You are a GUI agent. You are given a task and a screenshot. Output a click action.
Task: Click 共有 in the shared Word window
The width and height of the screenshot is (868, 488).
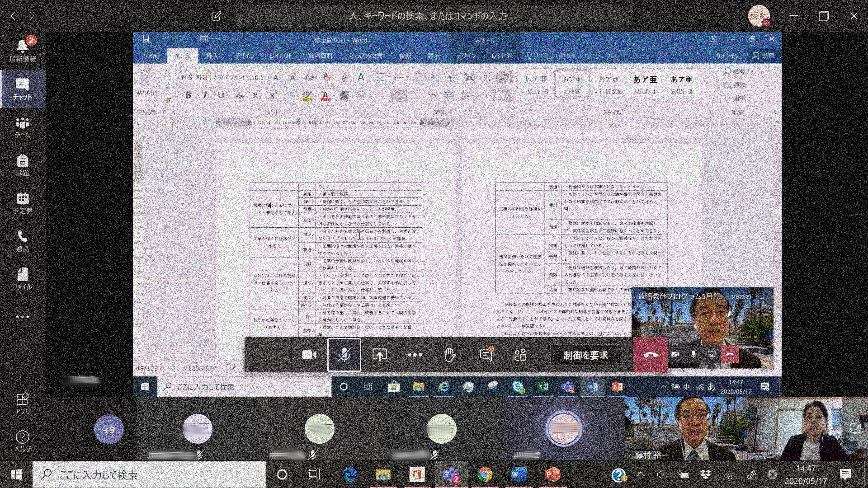pyautogui.click(x=763, y=56)
